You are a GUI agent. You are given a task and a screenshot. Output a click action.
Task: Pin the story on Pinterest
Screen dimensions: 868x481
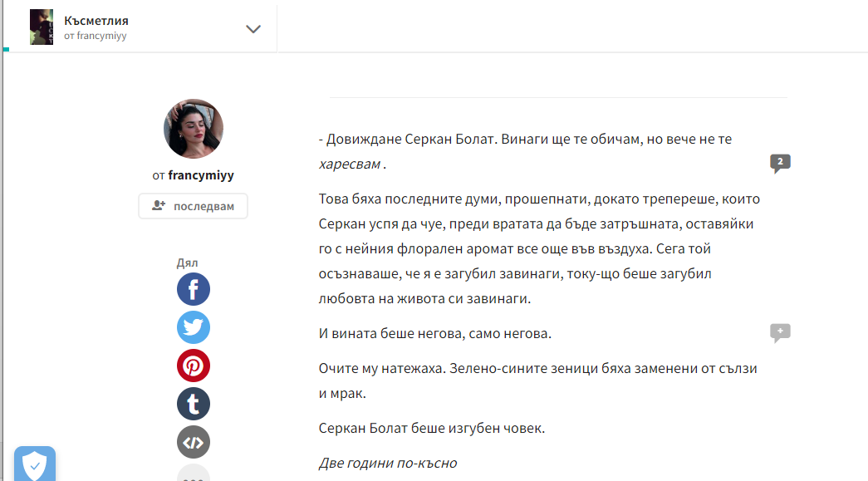click(x=194, y=366)
